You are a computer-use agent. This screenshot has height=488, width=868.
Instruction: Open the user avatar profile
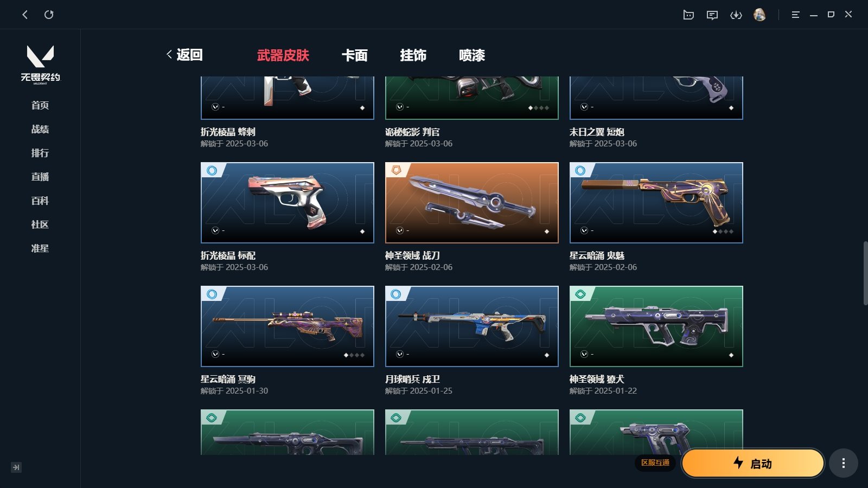point(759,15)
